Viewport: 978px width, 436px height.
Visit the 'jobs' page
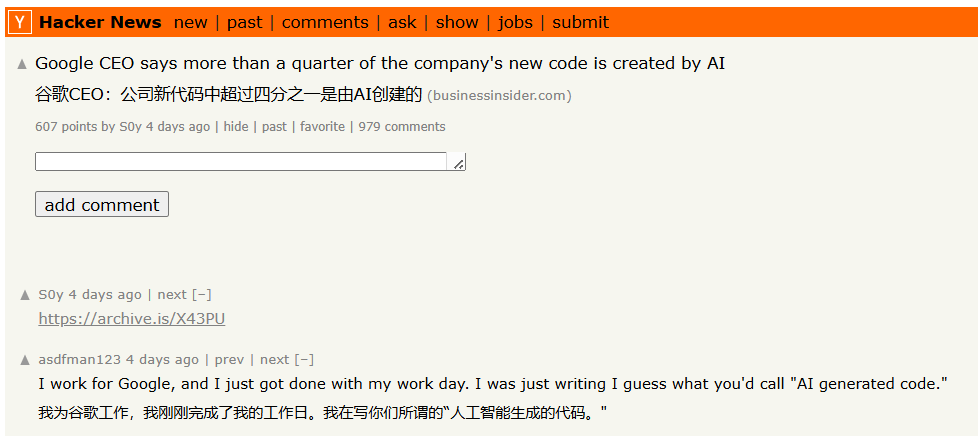point(515,22)
